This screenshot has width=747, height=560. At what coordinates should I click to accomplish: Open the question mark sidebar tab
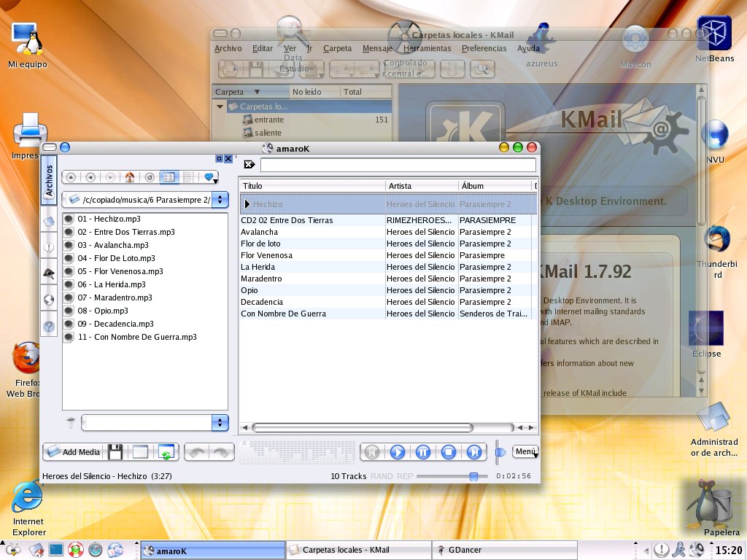click(x=49, y=326)
